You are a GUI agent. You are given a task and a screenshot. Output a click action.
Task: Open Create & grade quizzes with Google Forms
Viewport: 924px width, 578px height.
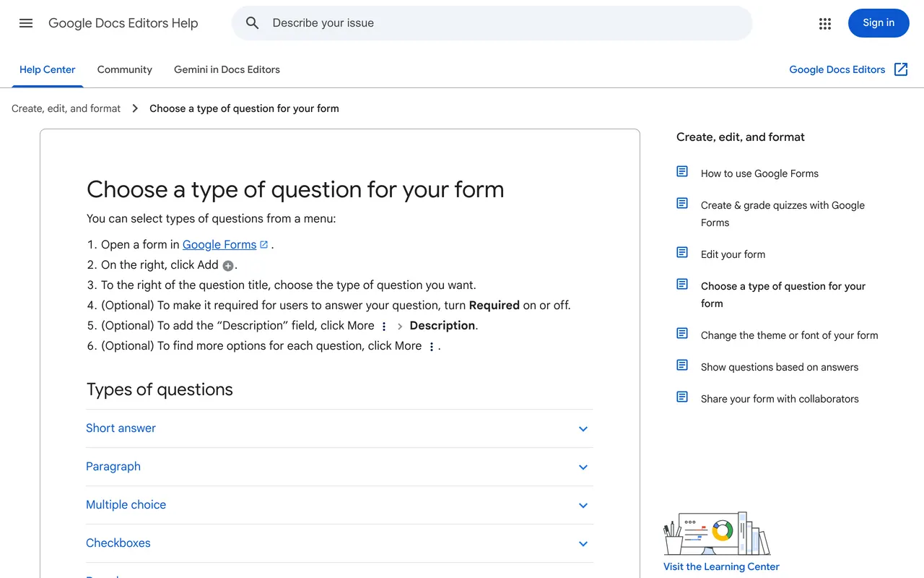783,214
